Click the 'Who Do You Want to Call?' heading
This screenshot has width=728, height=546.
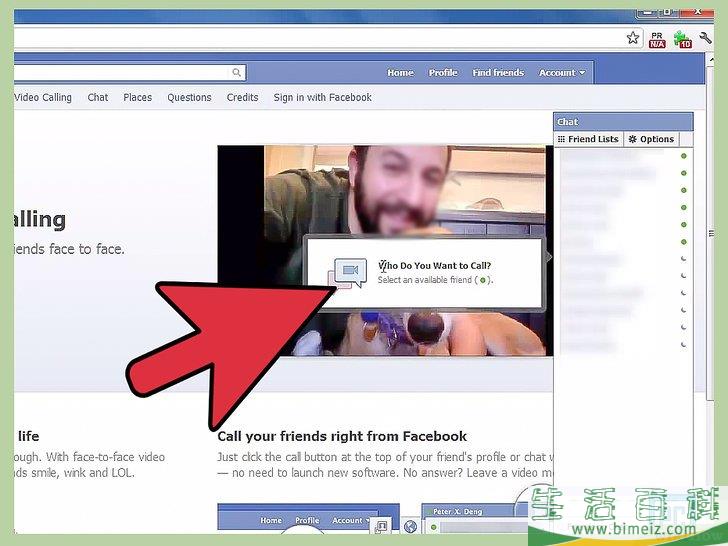click(434, 266)
